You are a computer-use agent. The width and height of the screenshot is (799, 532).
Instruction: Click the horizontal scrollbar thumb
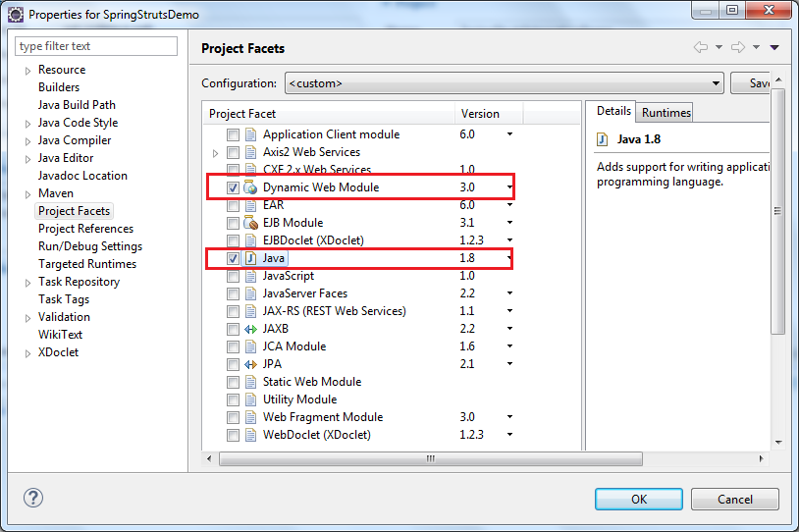(x=431, y=458)
